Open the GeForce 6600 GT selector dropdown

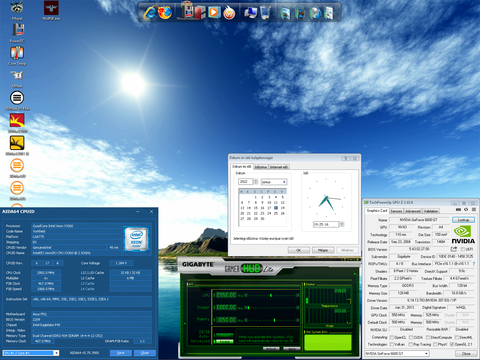point(397,353)
